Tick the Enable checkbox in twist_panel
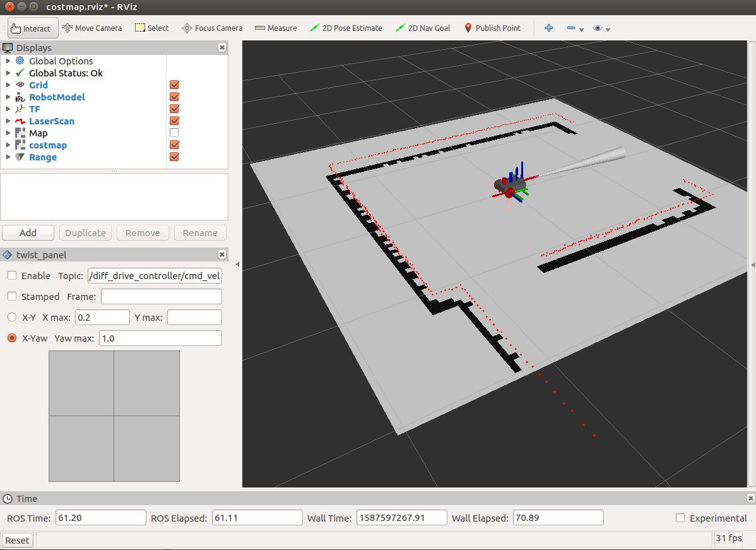 click(12, 275)
